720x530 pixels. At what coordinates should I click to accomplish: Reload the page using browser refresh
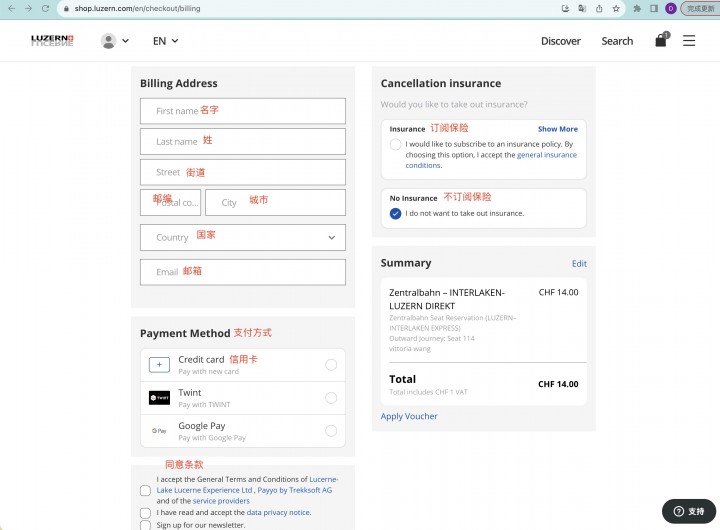tap(45, 8)
